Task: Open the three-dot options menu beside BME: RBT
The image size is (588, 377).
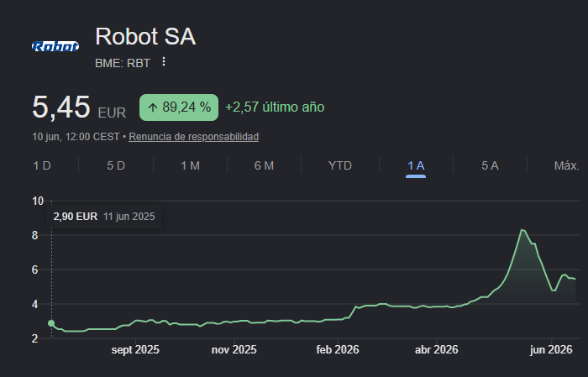Action: (164, 61)
